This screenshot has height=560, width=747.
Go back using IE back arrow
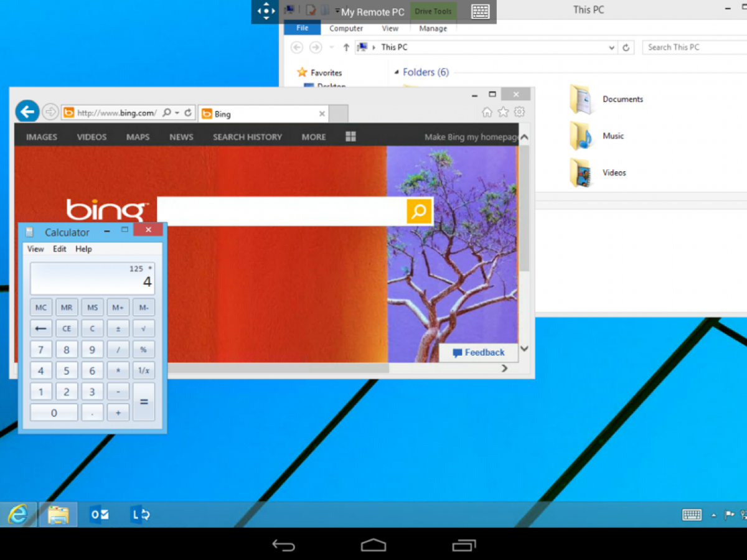27,111
